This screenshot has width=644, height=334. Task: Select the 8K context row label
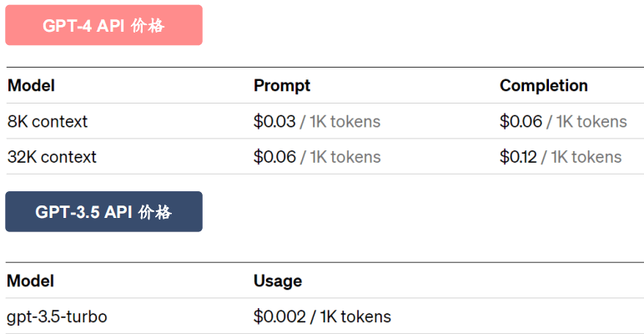click(48, 122)
